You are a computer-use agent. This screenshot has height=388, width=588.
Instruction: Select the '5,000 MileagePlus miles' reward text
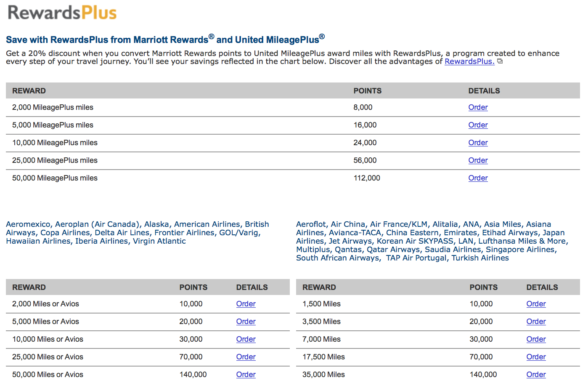pyautogui.click(x=53, y=125)
